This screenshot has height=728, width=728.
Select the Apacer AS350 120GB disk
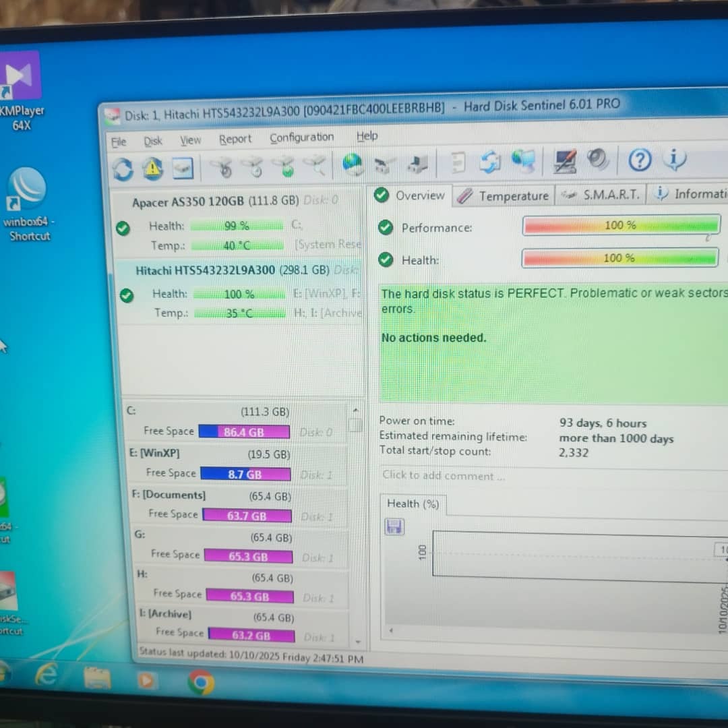point(216,202)
